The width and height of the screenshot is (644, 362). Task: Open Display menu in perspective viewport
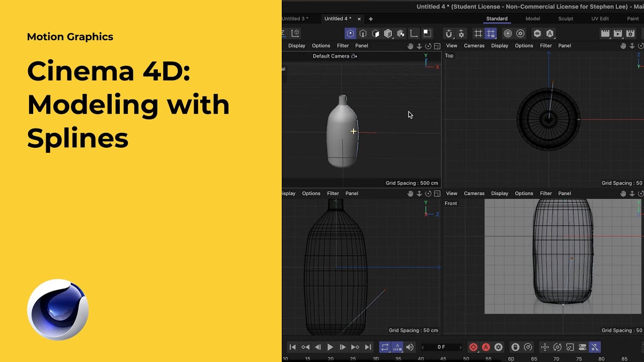tap(297, 46)
